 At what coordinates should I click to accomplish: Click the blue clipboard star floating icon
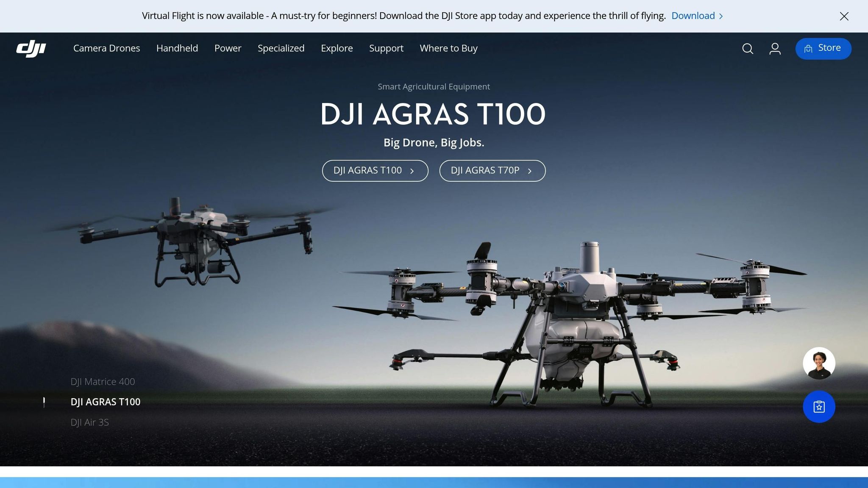point(819,407)
